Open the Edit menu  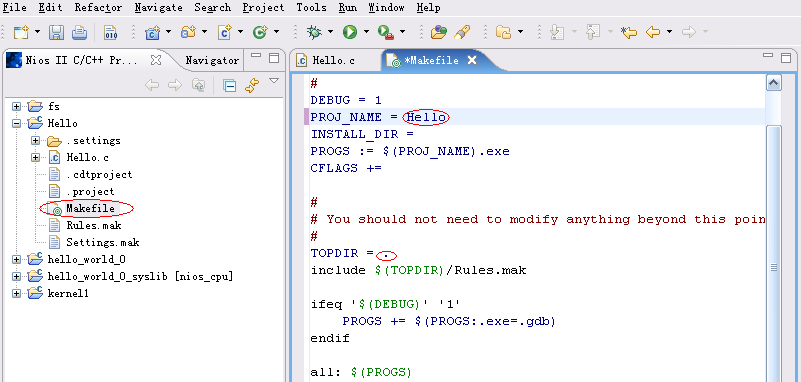(51, 8)
